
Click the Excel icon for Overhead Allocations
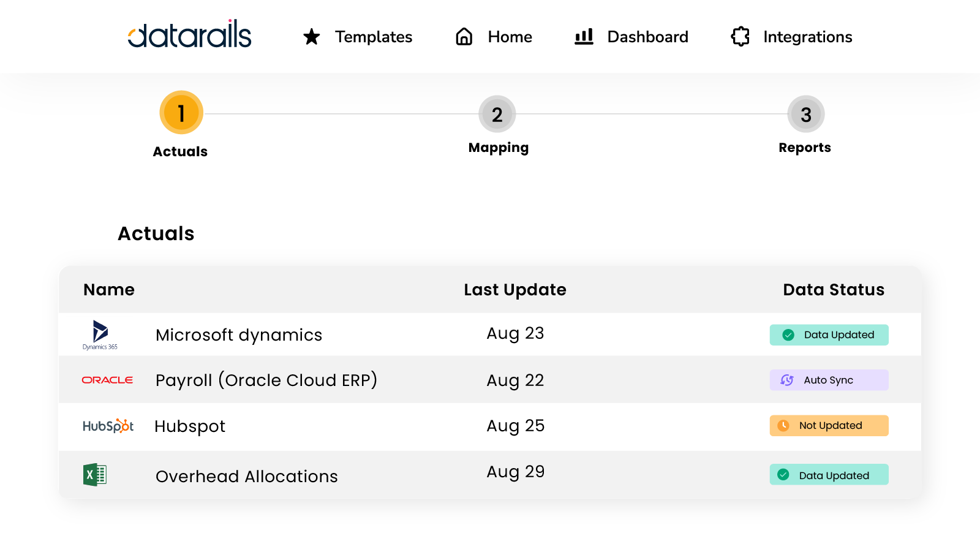tap(95, 475)
